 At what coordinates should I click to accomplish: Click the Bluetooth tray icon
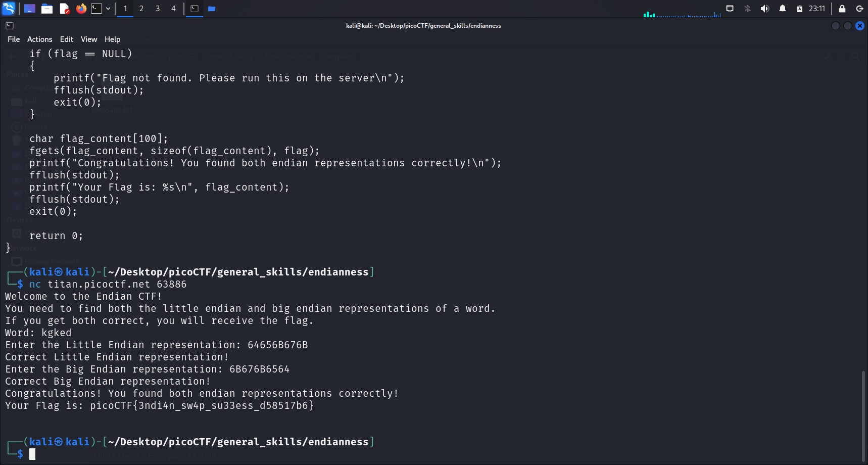pos(748,9)
